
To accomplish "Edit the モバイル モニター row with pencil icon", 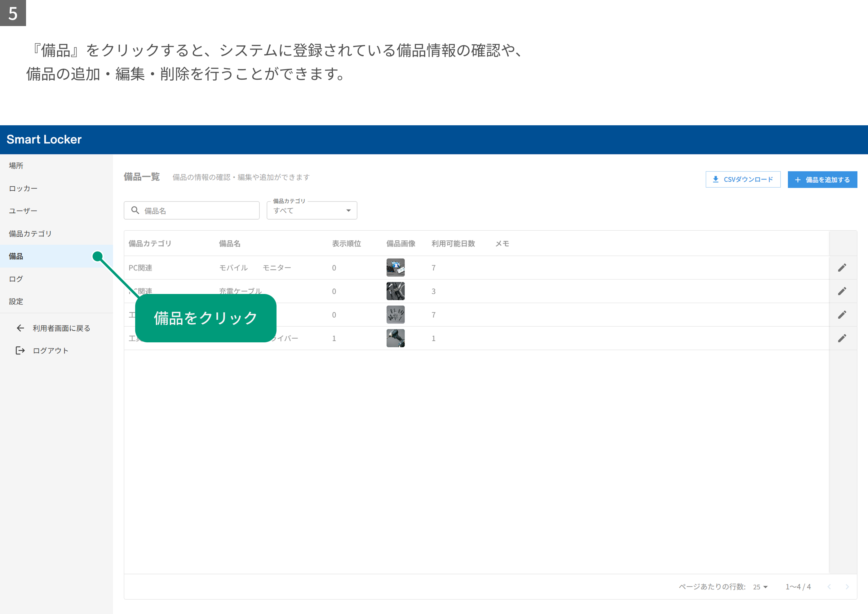I will point(842,268).
